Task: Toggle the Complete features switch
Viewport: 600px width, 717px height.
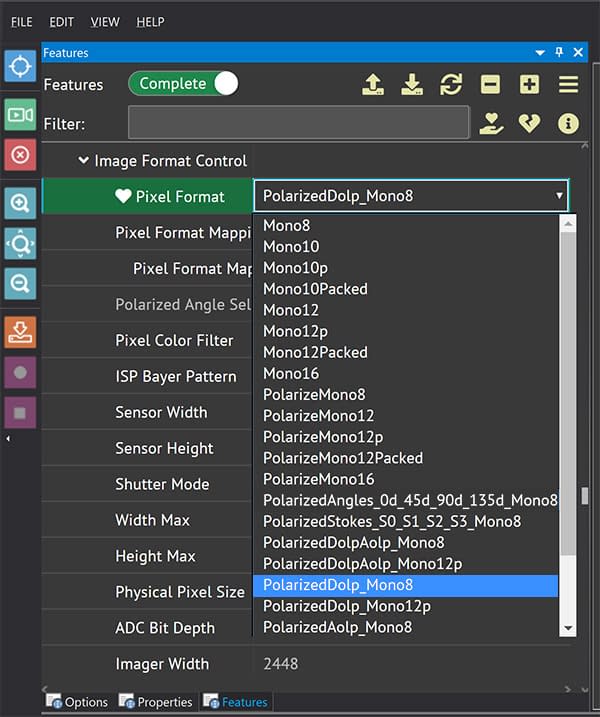Action: tap(183, 84)
